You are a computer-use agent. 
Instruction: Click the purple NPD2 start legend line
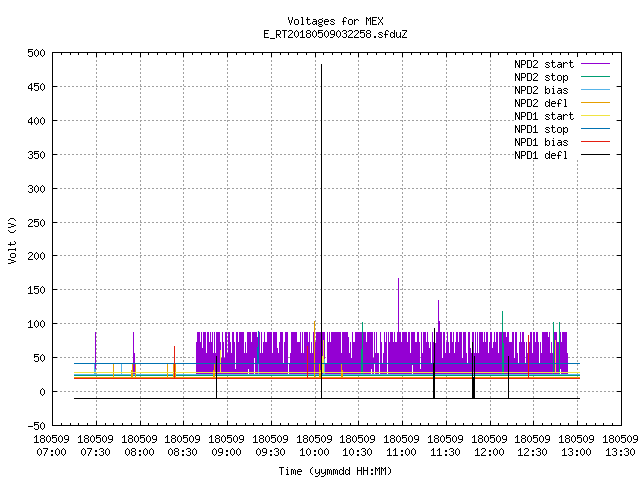tap(596, 64)
